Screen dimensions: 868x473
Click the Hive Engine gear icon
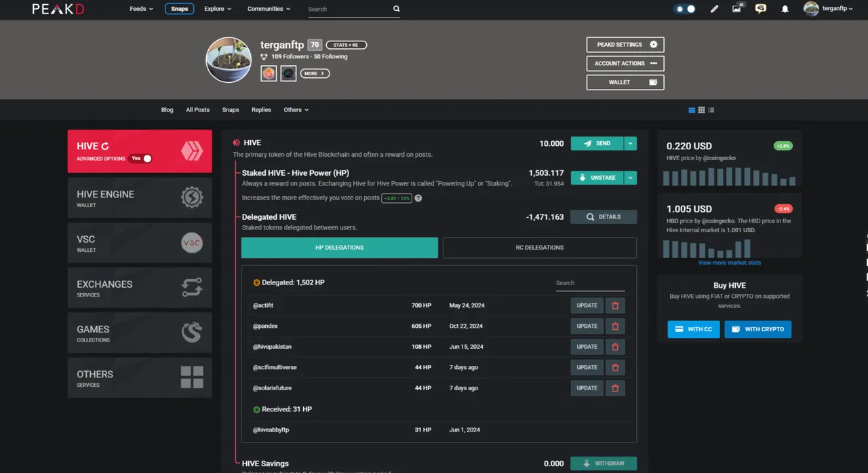click(x=192, y=197)
